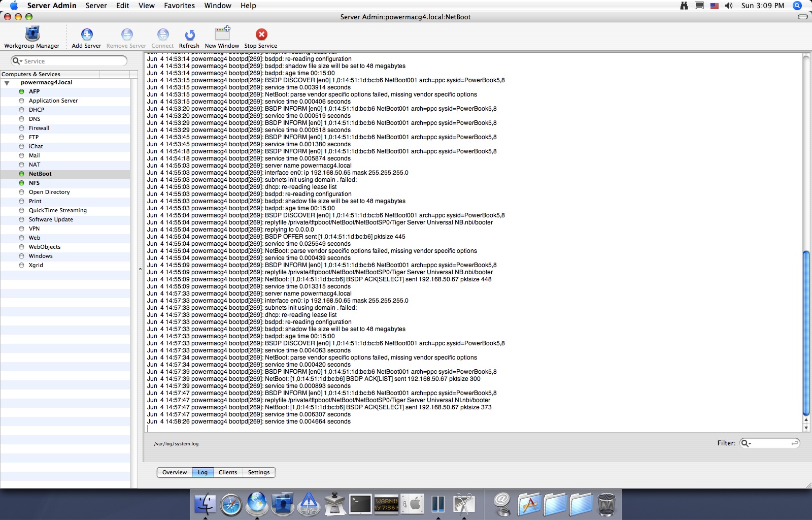Select the VPN service
Screen dimensions: 812x520
[x=65, y=229]
